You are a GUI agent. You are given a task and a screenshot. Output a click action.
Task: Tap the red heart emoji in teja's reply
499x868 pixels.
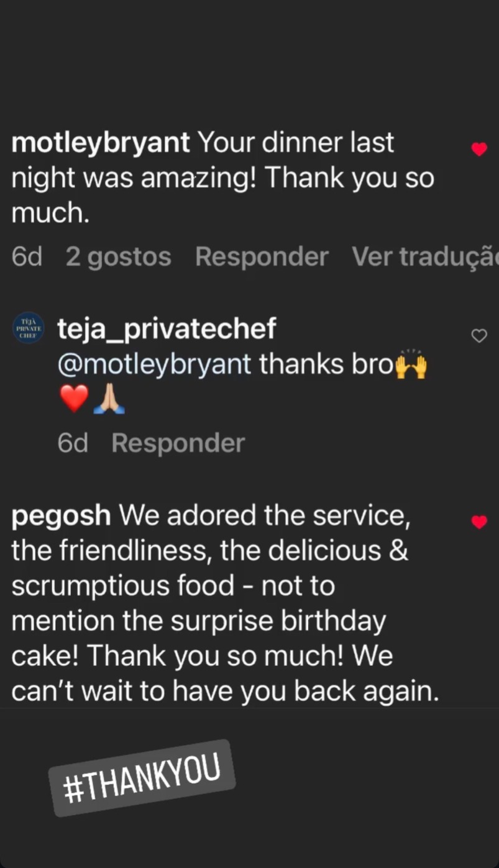tap(74, 399)
